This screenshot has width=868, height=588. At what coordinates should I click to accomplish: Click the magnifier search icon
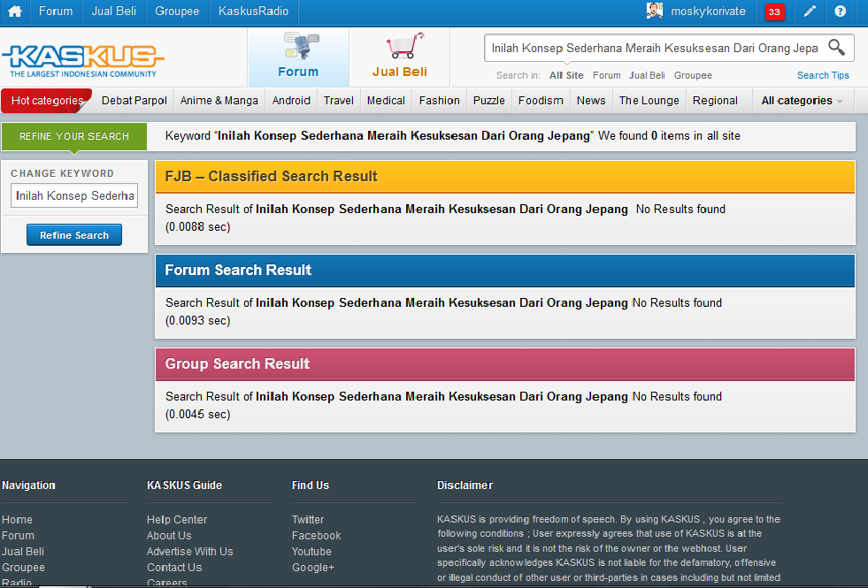click(x=836, y=48)
